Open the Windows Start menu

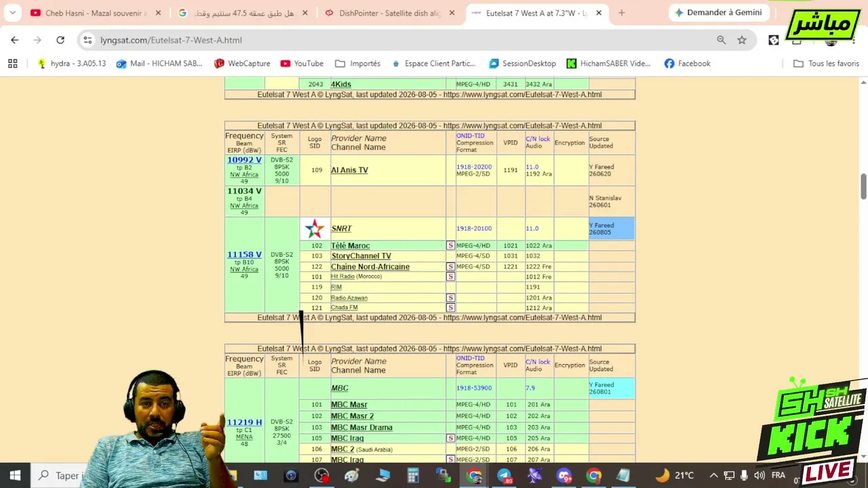(x=15, y=475)
